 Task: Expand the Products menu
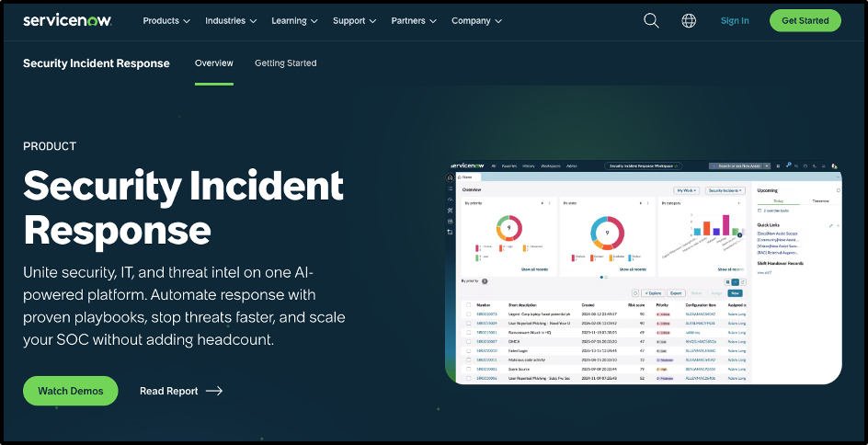click(166, 20)
